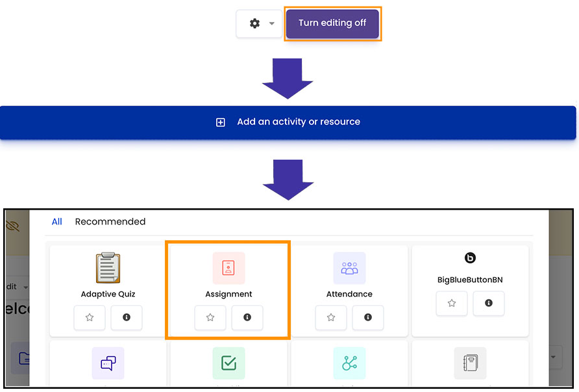Image resolution: width=579 pixels, height=392 pixels.
Task: Click the Attendance label
Action: 349,294
